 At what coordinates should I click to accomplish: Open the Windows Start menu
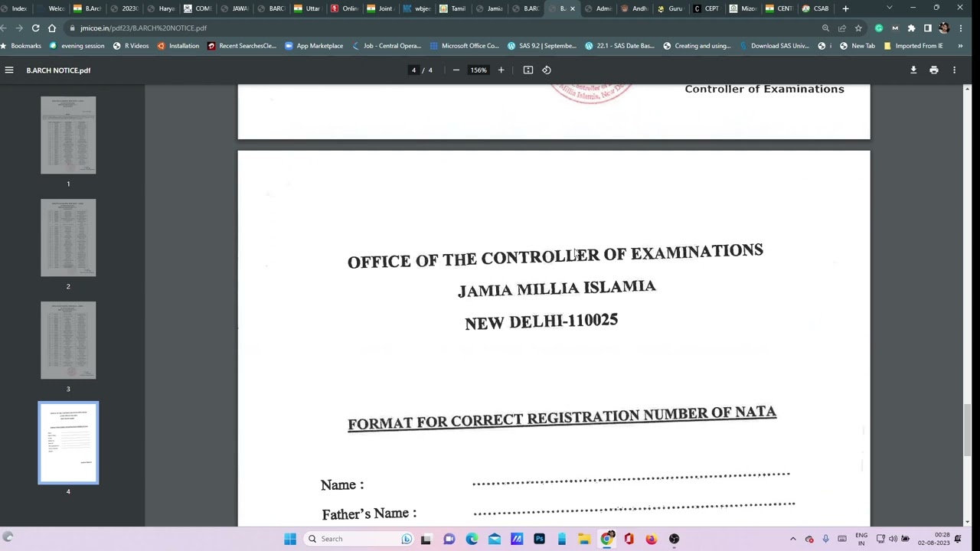point(290,539)
